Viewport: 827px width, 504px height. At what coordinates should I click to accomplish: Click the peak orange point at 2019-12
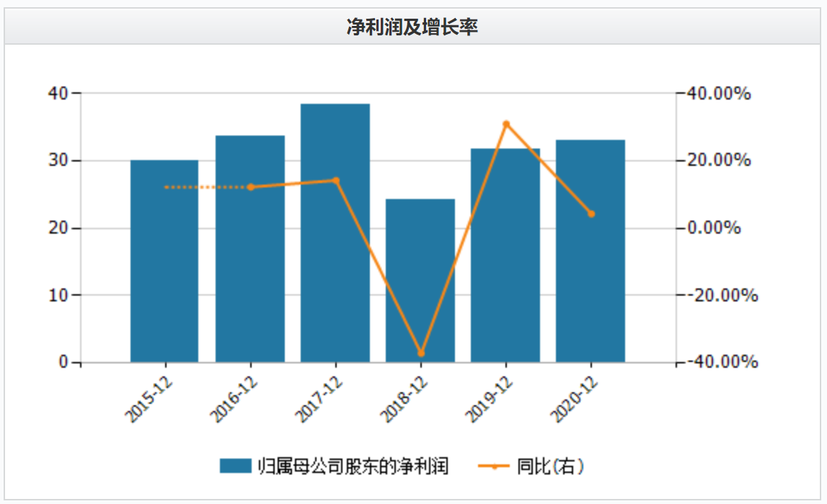pyautogui.click(x=506, y=124)
